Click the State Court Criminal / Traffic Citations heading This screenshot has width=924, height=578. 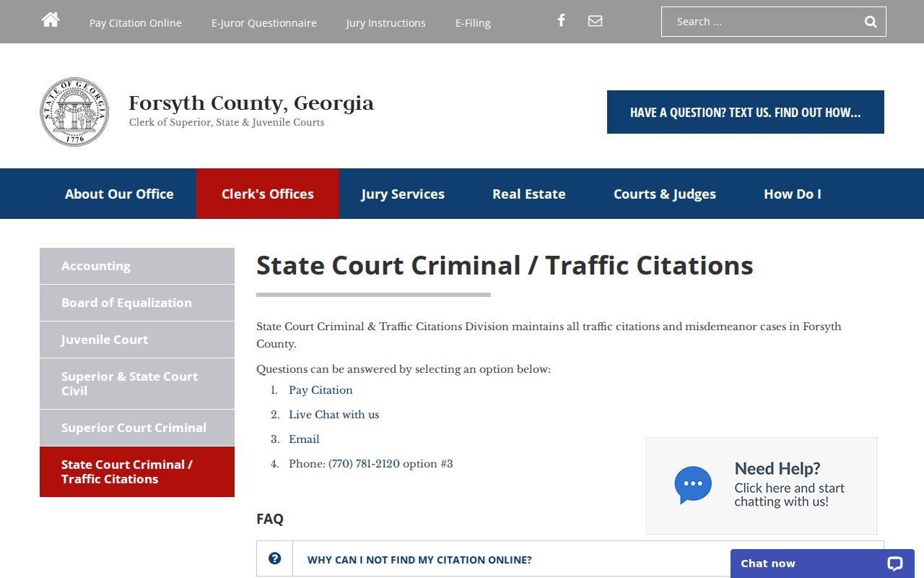[x=505, y=265]
